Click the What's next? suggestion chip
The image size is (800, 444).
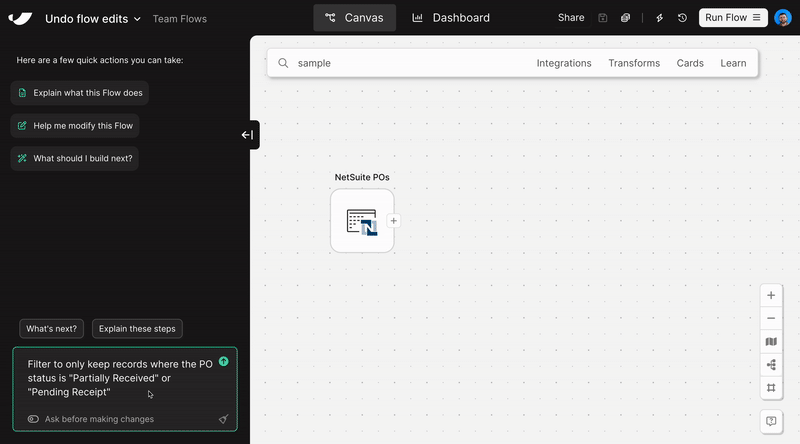[x=52, y=329]
